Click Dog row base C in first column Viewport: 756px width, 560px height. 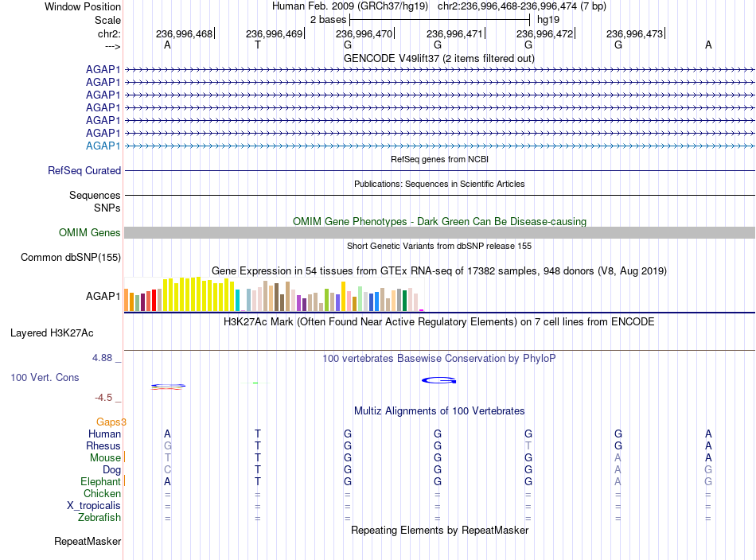(x=167, y=470)
